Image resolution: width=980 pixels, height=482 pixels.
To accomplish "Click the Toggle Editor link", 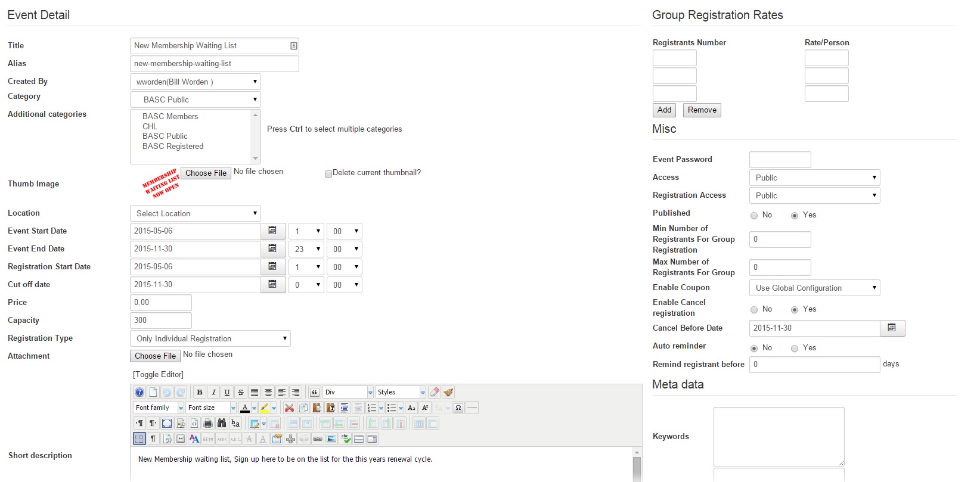I will click(158, 374).
